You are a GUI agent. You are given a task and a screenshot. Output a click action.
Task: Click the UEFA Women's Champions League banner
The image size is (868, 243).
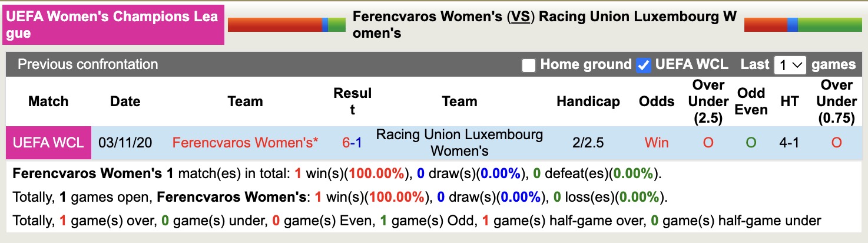114,25
